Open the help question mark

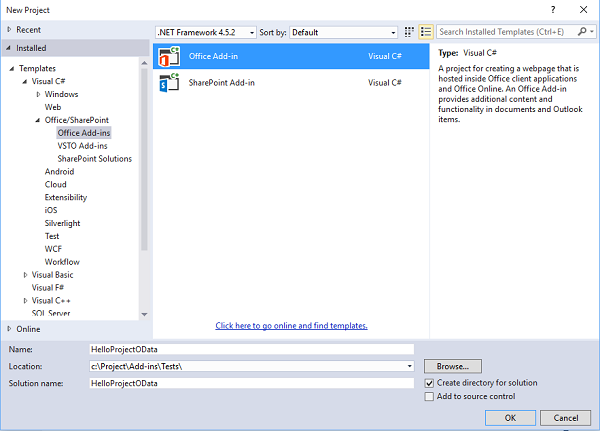[553, 10]
